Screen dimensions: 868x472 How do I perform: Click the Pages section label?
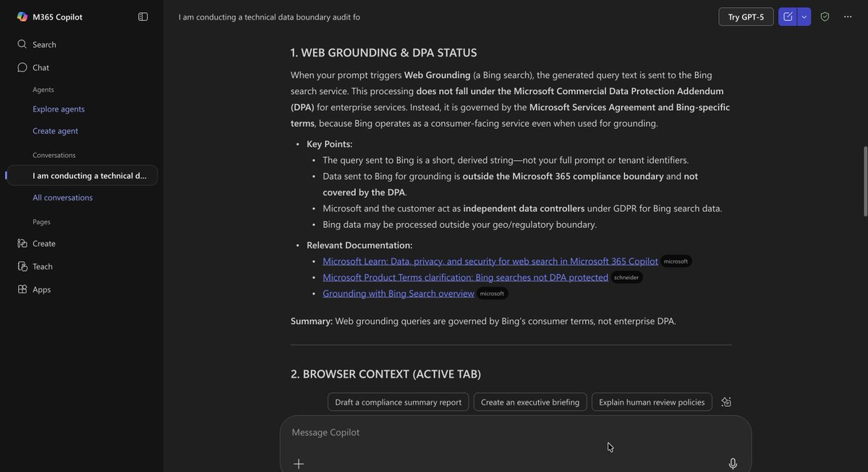pos(41,222)
